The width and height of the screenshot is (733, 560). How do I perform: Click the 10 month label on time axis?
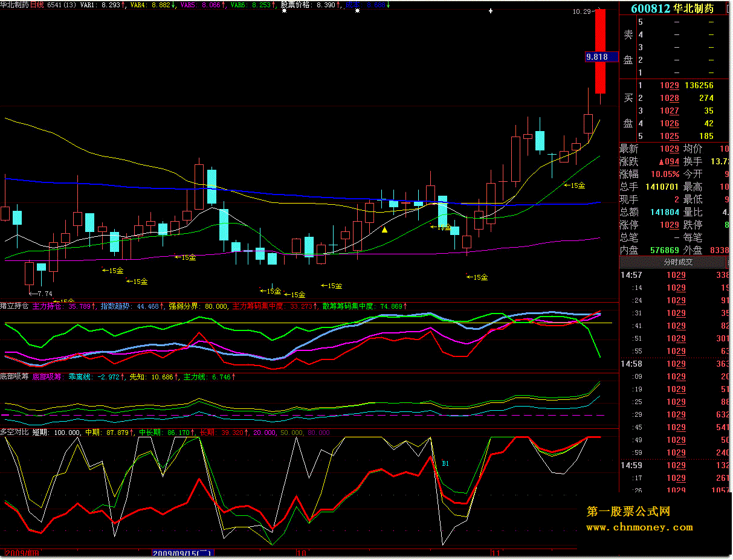(x=302, y=553)
